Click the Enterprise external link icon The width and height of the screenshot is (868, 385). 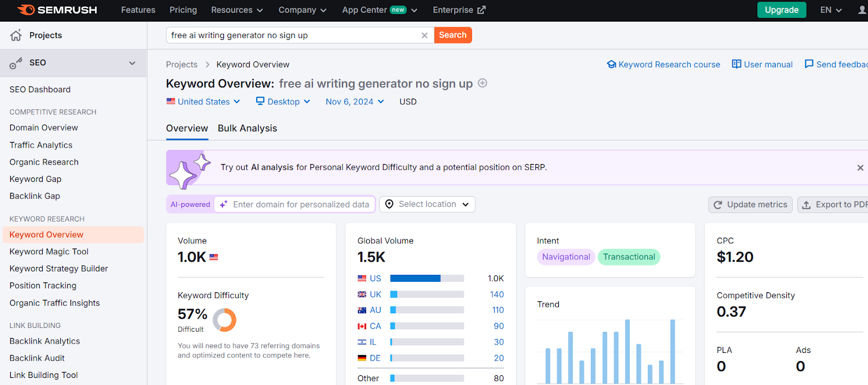(481, 10)
